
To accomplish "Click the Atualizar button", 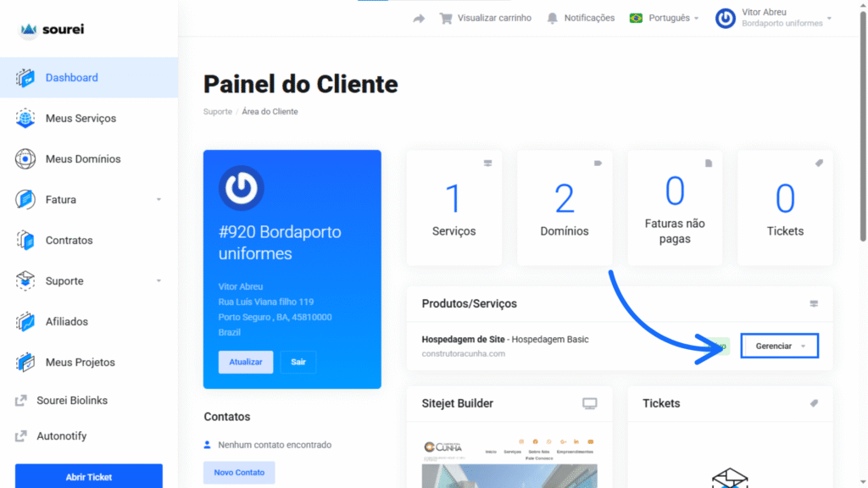I will 246,362.
